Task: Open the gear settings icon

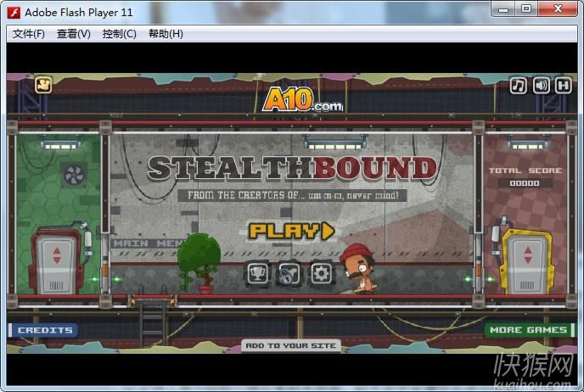Action: [321, 273]
